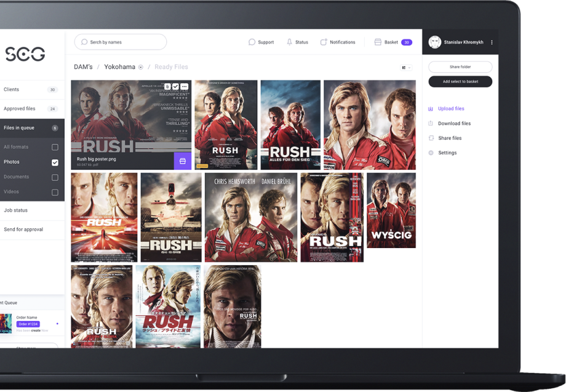
Task: Select the Japanese Rush poster thumbnail
Action: click(168, 307)
